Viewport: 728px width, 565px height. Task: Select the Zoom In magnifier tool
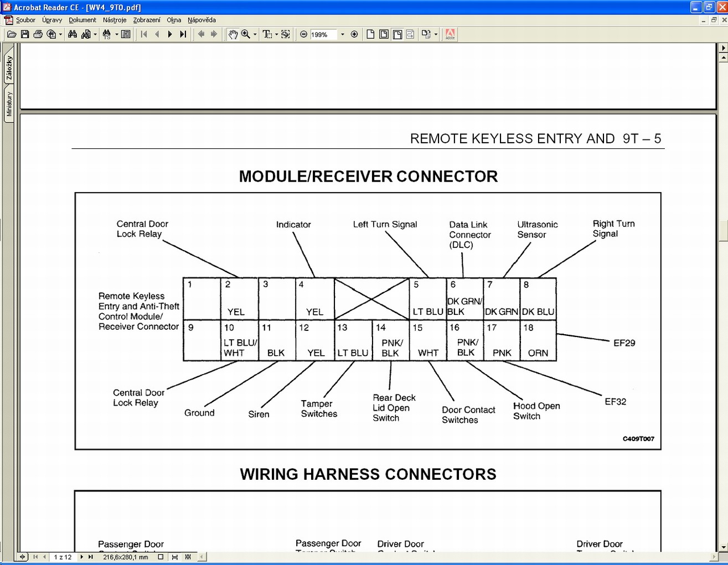tap(245, 34)
